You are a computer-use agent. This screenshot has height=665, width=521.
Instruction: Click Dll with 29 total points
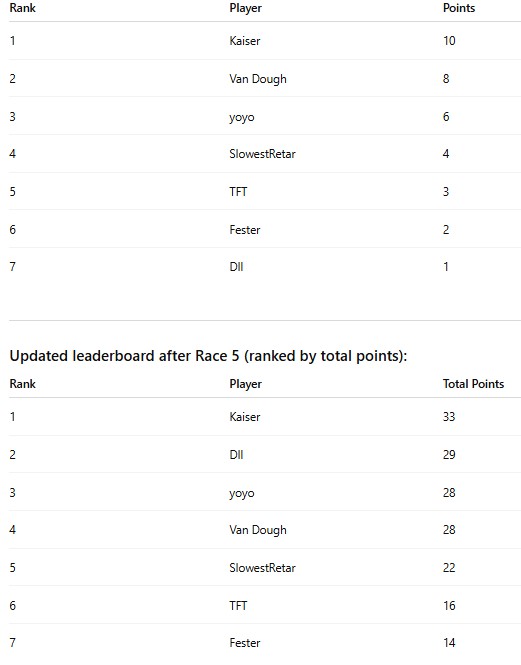tap(236, 455)
